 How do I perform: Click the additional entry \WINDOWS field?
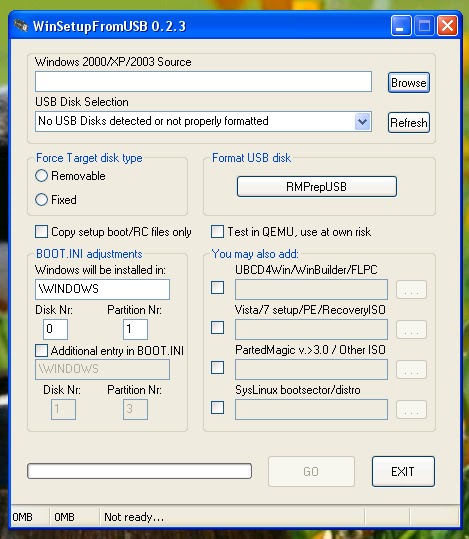tap(102, 369)
